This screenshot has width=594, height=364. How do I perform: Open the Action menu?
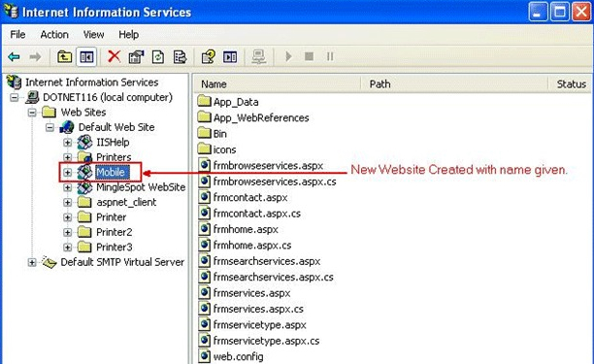pyautogui.click(x=54, y=35)
